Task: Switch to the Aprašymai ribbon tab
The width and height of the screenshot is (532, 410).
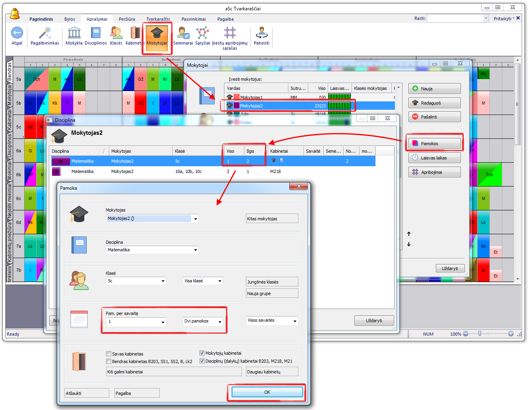Action: tap(97, 19)
